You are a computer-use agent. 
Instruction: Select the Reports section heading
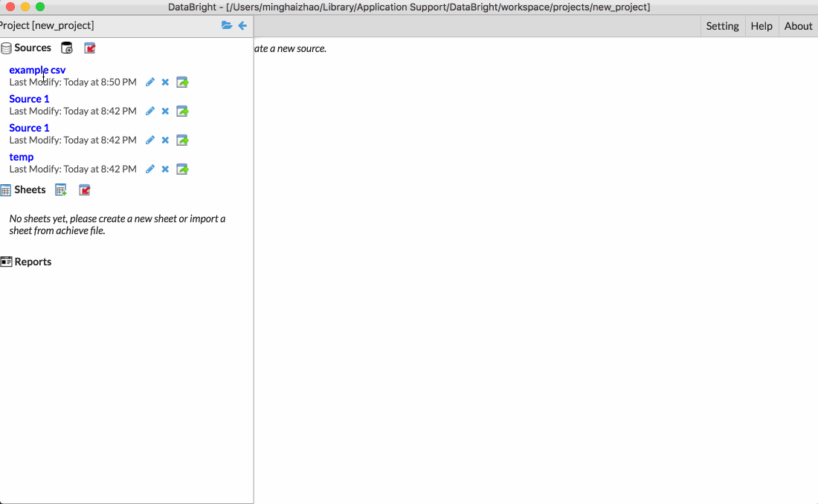point(33,262)
